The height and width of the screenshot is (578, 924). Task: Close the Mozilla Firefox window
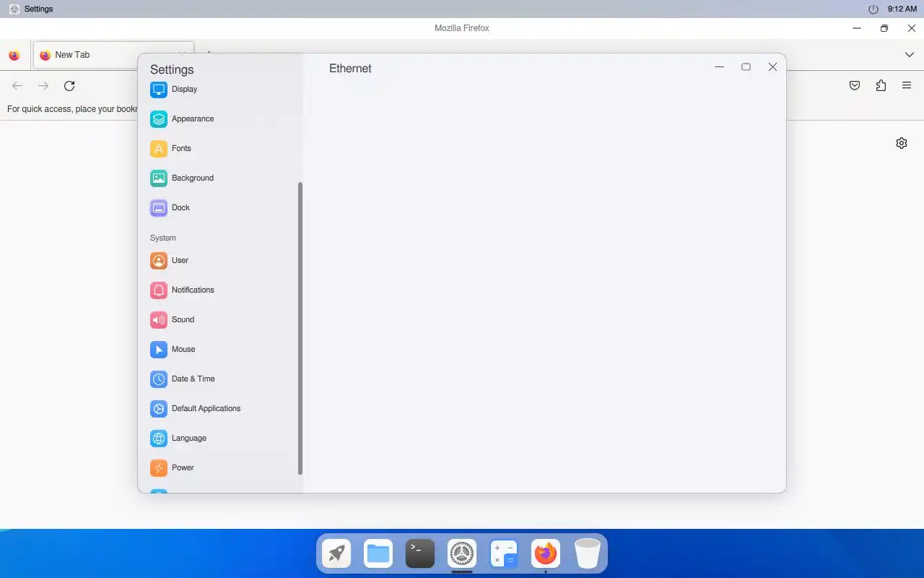tap(912, 28)
